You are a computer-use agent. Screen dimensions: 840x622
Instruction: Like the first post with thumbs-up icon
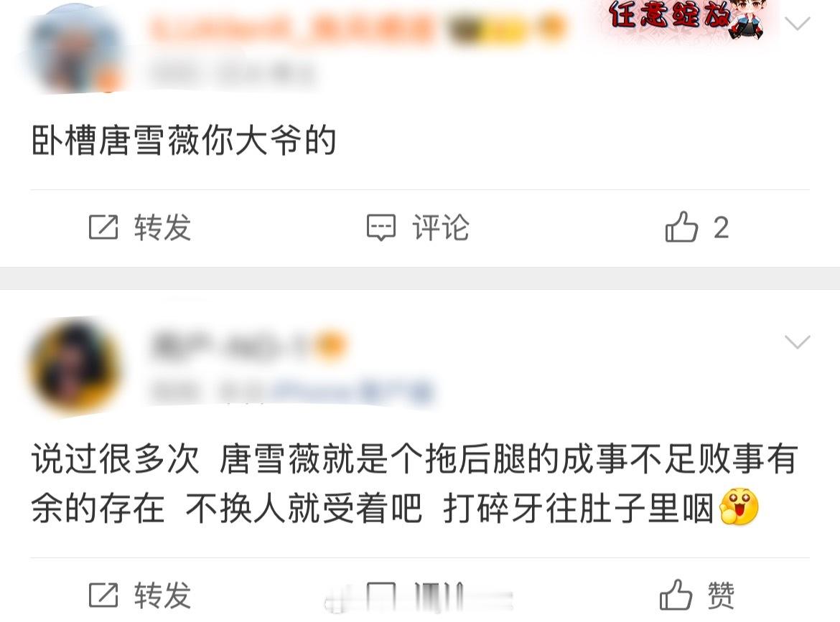[x=681, y=227]
